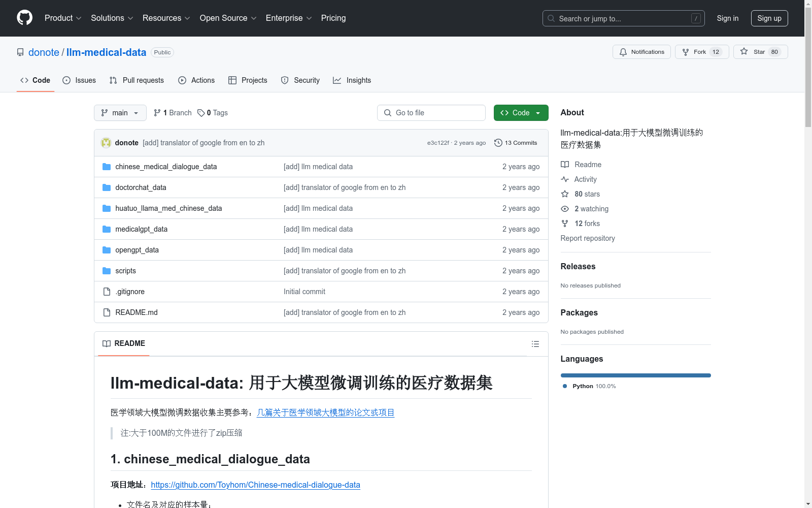The width and height of the screenshot is (812, 508).
Task: Click the donote avatar in commit row
Action: tap(106, 143)
